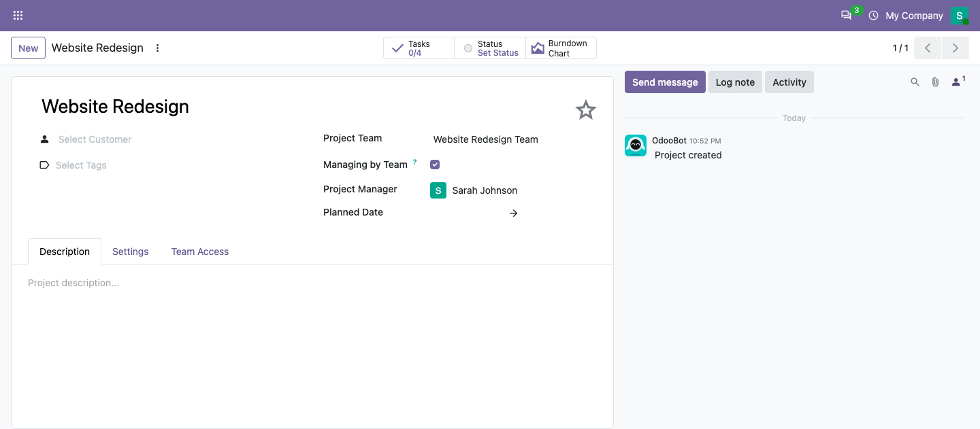Click the OdooBot author name

coord(669,141)
